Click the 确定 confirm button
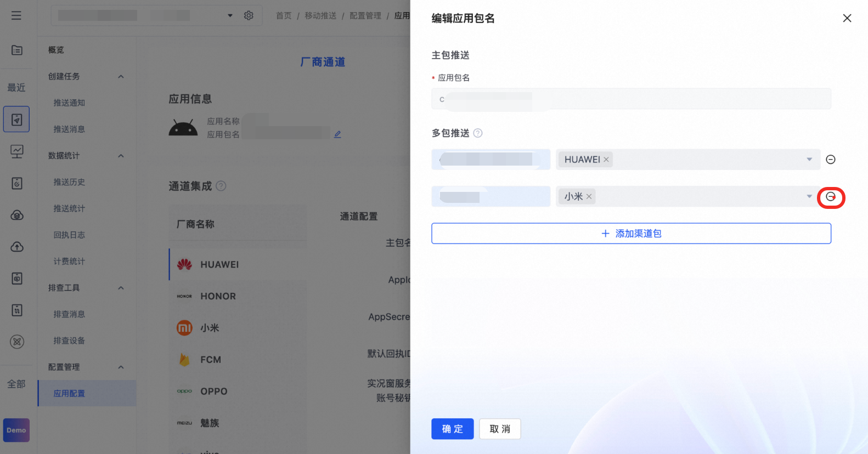 point(453,429)
